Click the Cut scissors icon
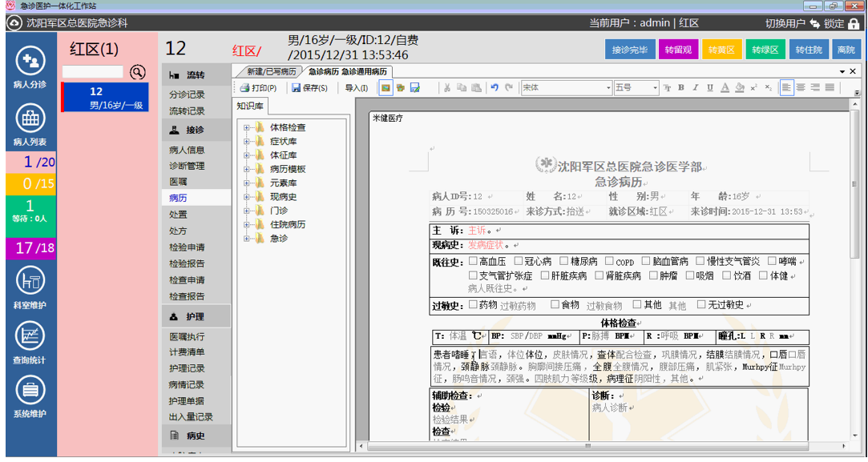 (x=446, y=87)
